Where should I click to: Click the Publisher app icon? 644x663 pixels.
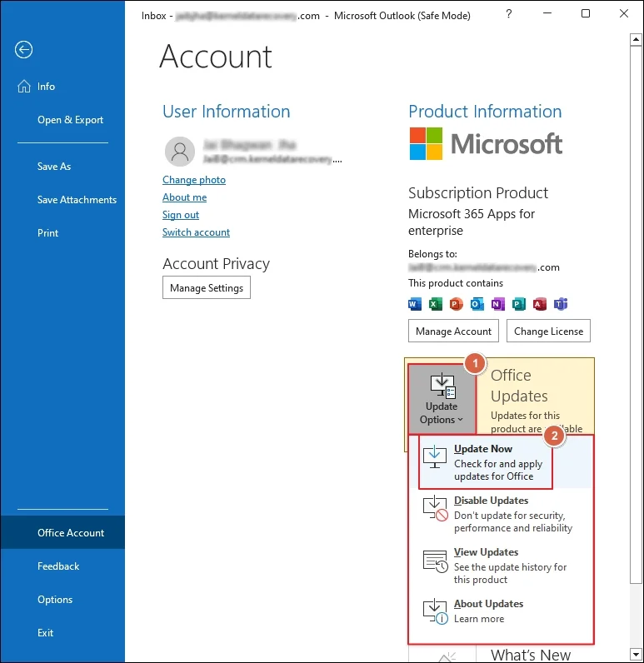click(x=519, y=304)
